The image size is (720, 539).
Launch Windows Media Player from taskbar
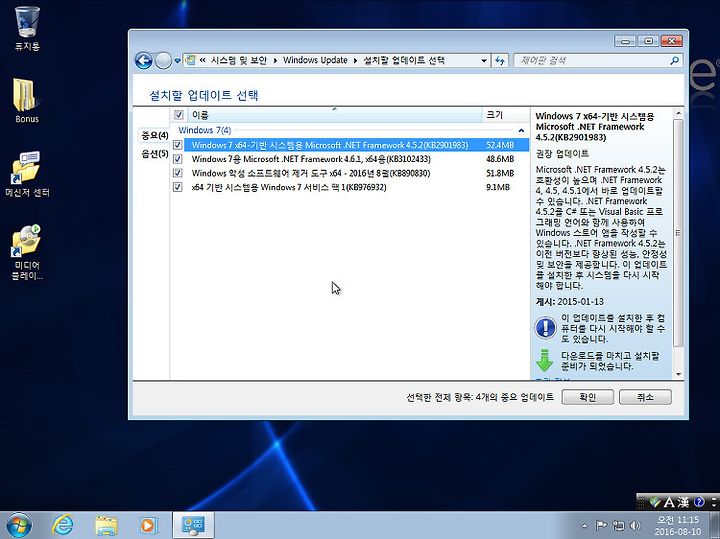click(148, 525)
